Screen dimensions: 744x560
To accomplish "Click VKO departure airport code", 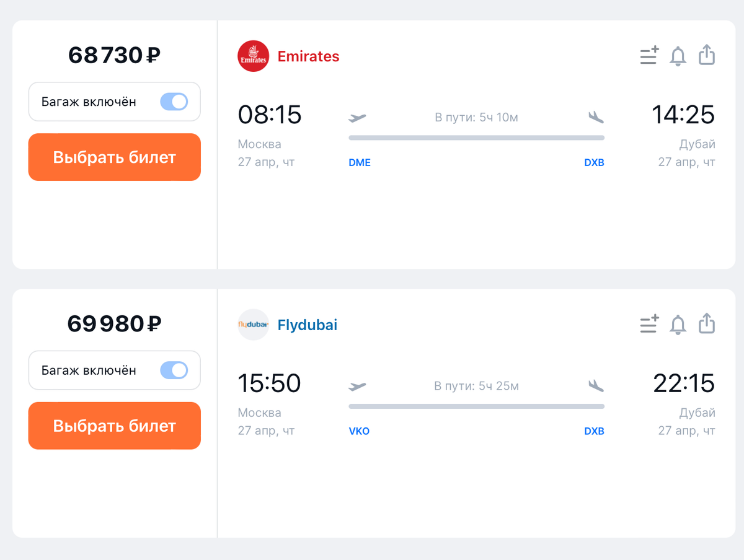I will tap(359, 431).
